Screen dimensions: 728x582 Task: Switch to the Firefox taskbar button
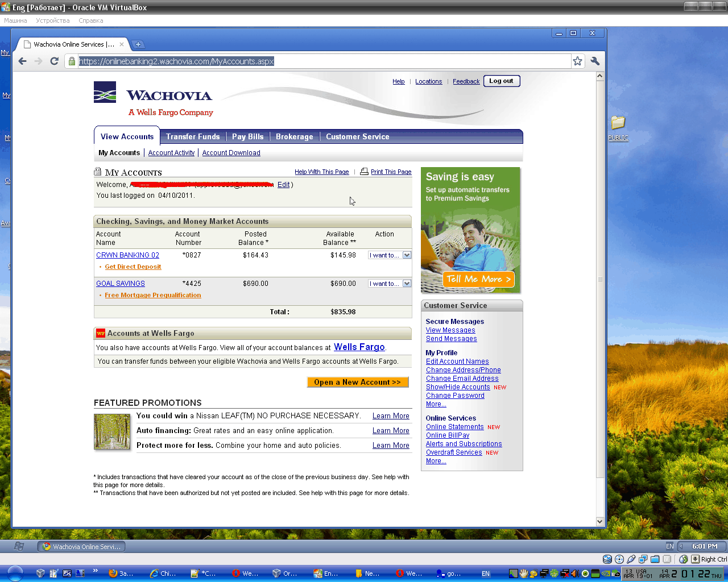click(121, 573)
